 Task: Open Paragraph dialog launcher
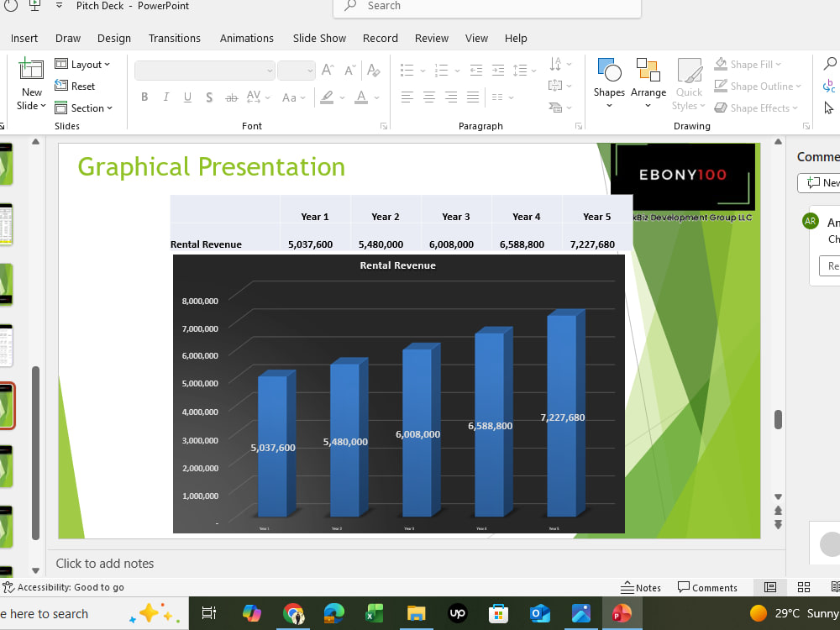click(x=579, y=127)
